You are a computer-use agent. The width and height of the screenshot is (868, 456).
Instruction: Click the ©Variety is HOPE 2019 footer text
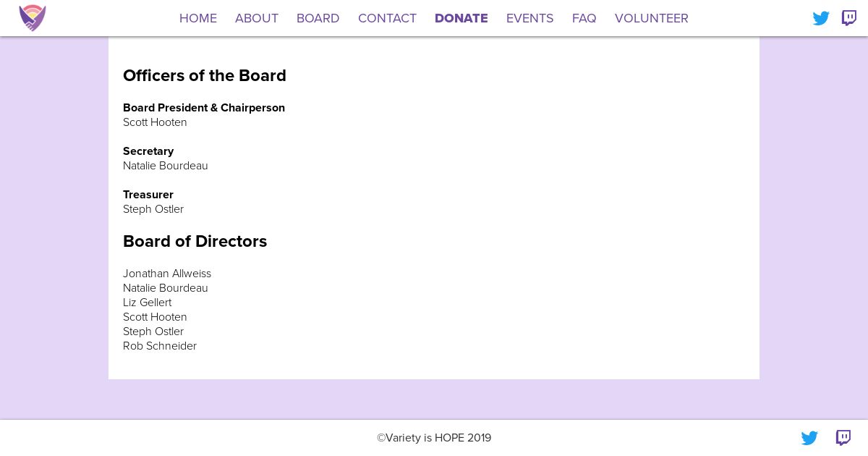pyautogui.click(x=434, y=438)
